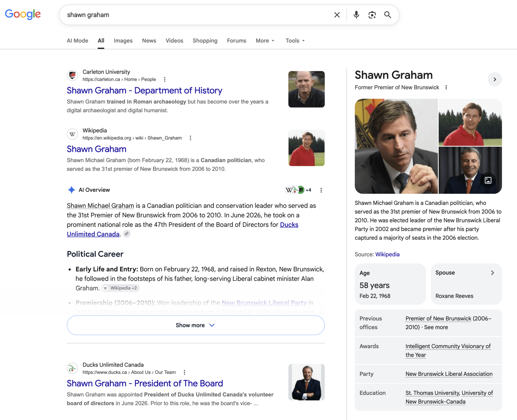Expand knowledge panel with the right chevron
Viewport: 517px width, 420px height.
(495, 79)
